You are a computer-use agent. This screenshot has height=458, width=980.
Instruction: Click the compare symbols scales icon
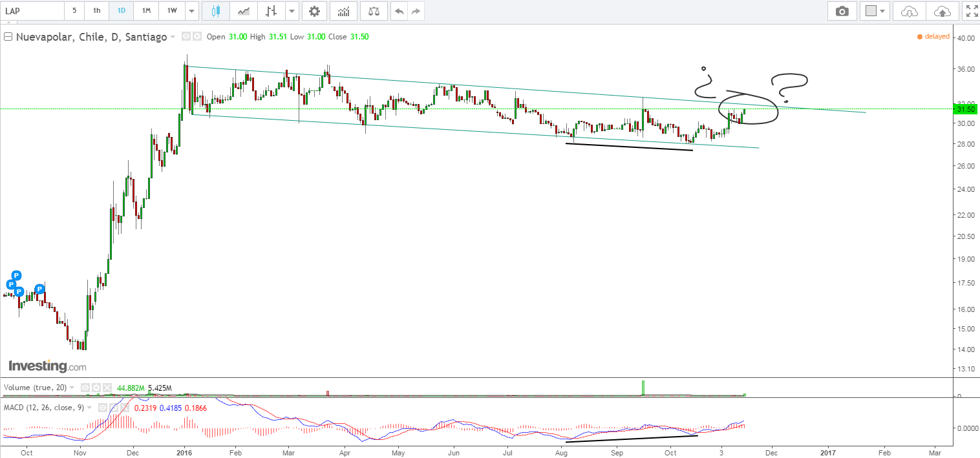pos(374,11)
